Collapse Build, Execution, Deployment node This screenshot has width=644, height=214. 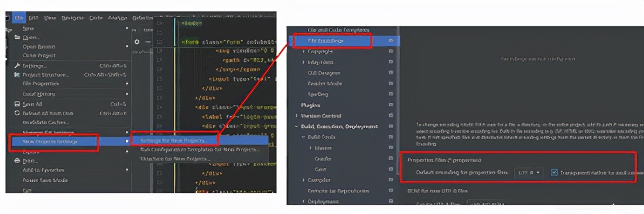point(297,127)
